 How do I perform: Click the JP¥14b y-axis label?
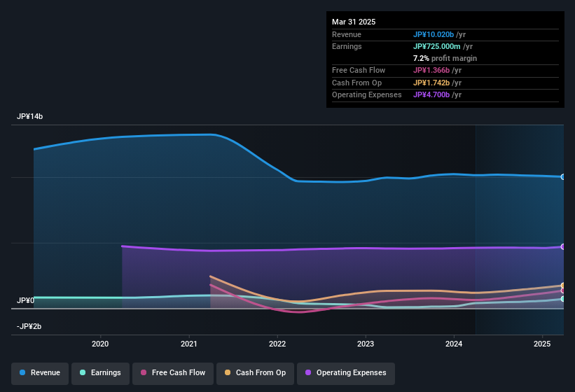[29, 116]
